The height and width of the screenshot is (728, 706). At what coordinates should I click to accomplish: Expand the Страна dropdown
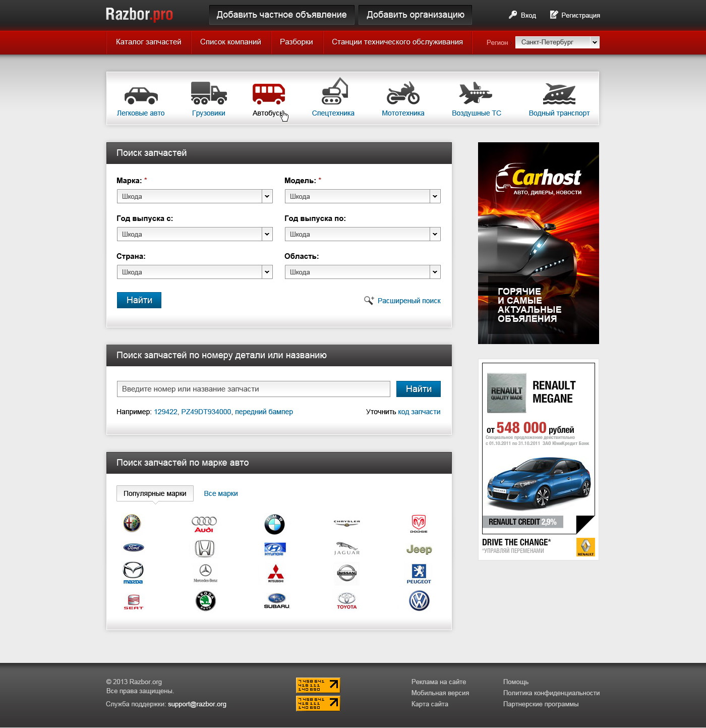pos(195,272)
